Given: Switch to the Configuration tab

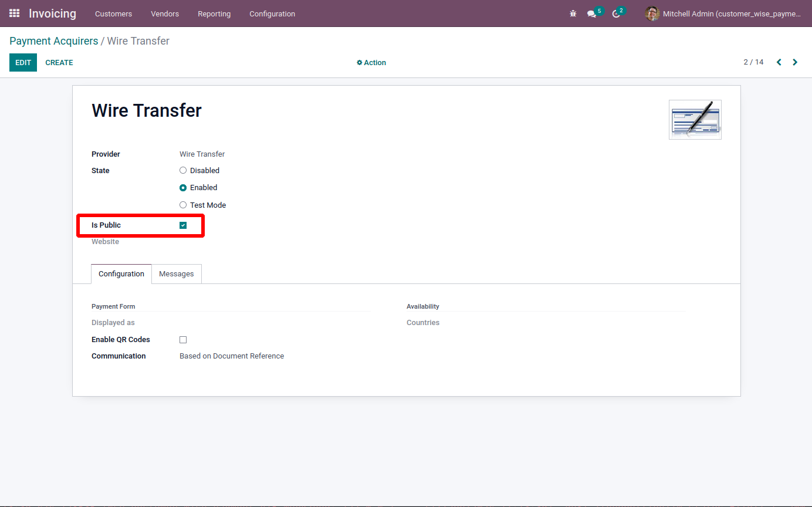Looking at the screenshot, I should pyautogui.click(x=121, y=274).
